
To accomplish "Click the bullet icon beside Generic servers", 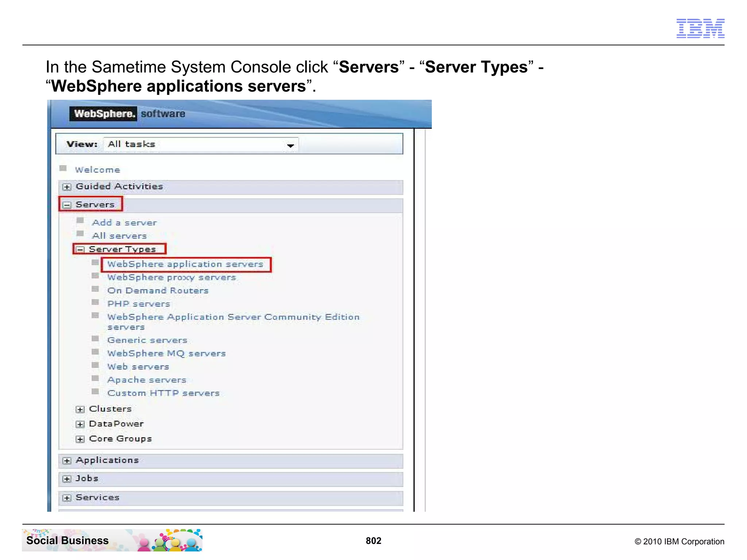I will pos(95,338).
